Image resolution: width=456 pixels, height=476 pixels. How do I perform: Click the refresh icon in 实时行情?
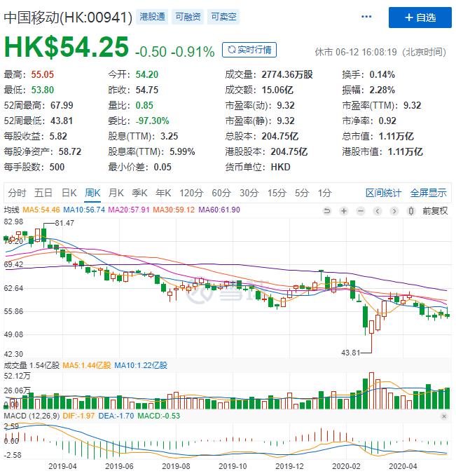232,50
